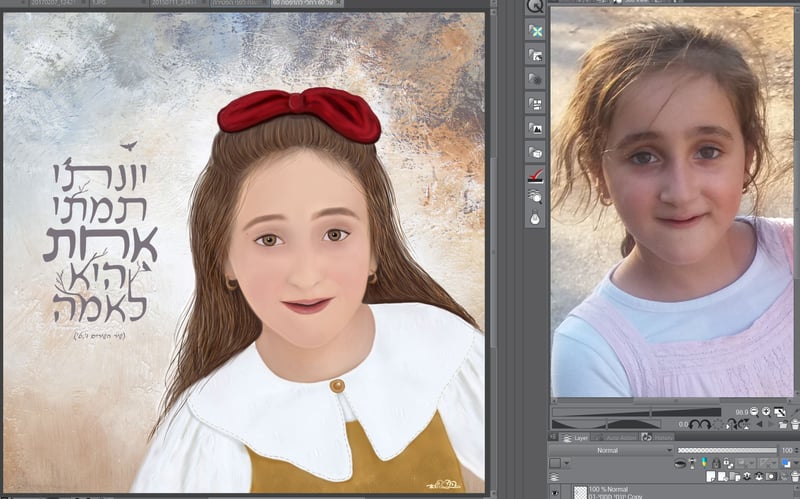
Task: Click the trash icon in Sub View panel
Action: pos(793,424)
